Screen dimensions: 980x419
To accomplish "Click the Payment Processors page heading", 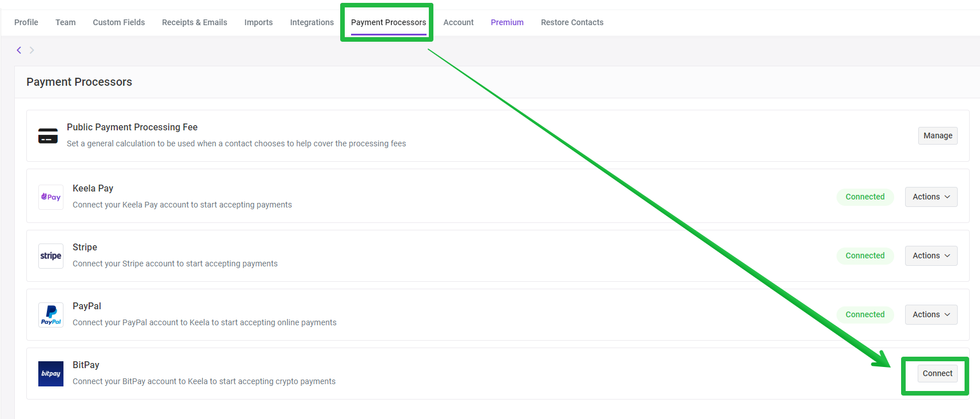I will tap(79, 82).
